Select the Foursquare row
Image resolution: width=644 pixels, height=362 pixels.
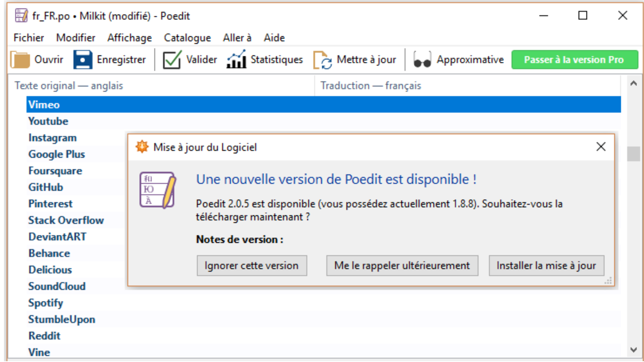(x=76, y=171)
